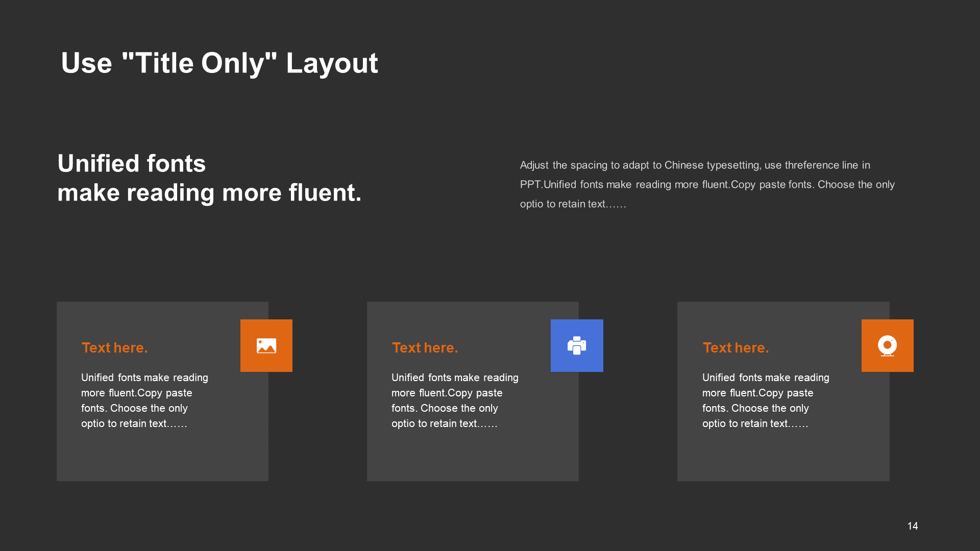Click the 'Adjust the spacing' paragraph text

click(707, 184)
